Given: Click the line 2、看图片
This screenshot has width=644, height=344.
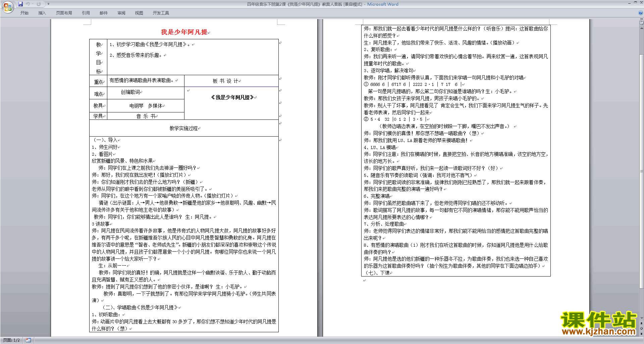Looking at the screenshot, I should [102, 154].
